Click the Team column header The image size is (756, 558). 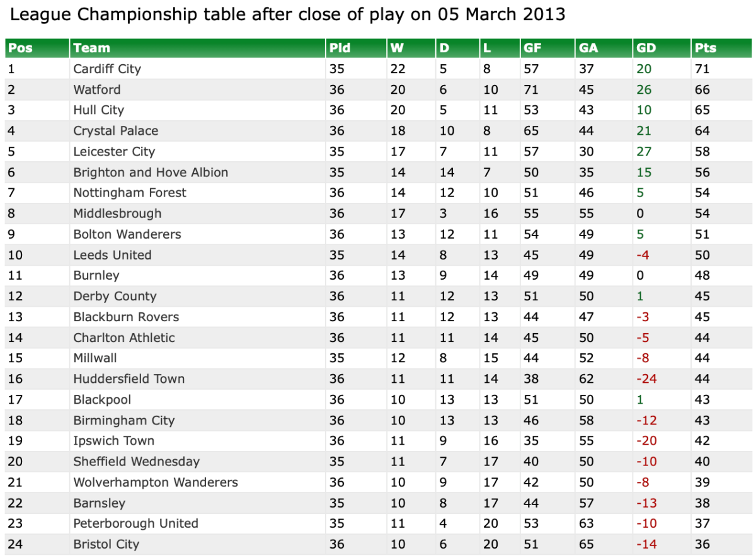click(92, 48)
